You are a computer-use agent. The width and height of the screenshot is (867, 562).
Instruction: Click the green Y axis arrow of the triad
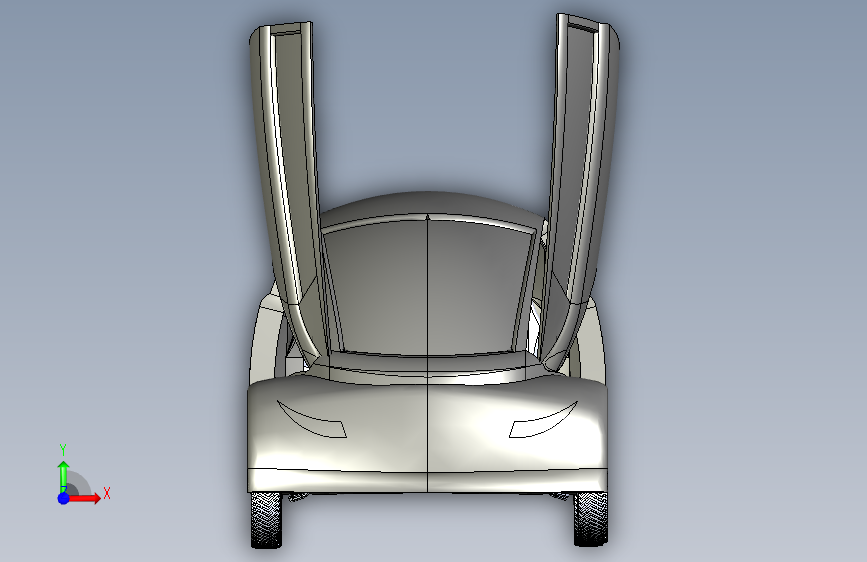(64, 477)
